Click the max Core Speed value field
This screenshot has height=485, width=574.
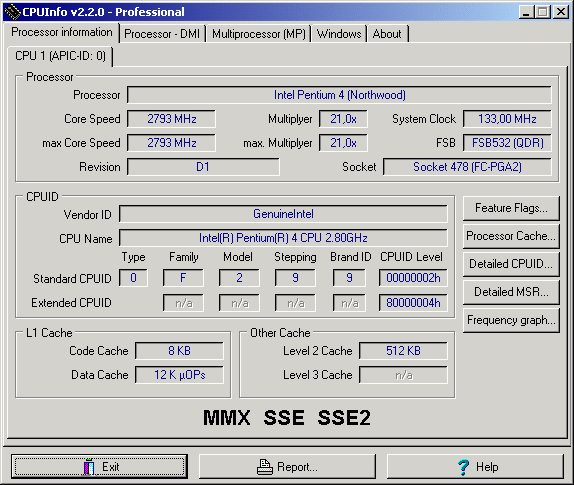[x=171, y=143]
